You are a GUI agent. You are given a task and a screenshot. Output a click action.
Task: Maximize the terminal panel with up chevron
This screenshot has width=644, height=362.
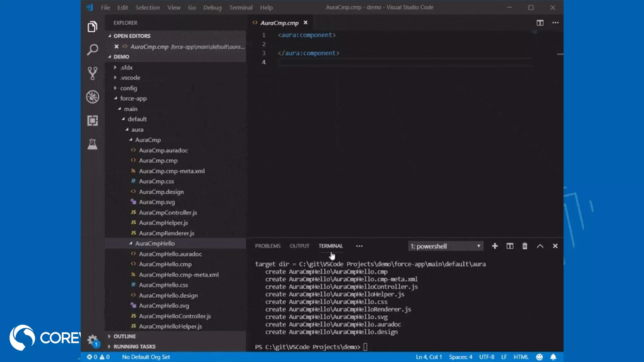click(540, 246)
